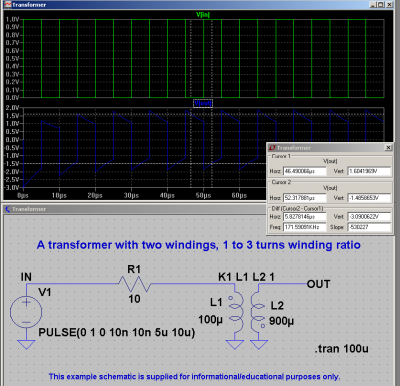The width and height of the screenshot is (400, 386).
Task: Click the V(in) trace label
Action: click(x=203, y=15)
